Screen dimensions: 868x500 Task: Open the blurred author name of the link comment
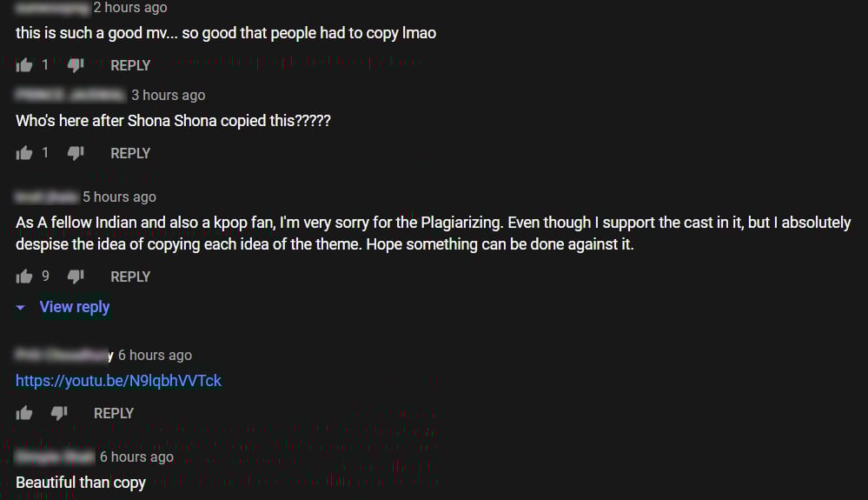click(x=64, y=355)
